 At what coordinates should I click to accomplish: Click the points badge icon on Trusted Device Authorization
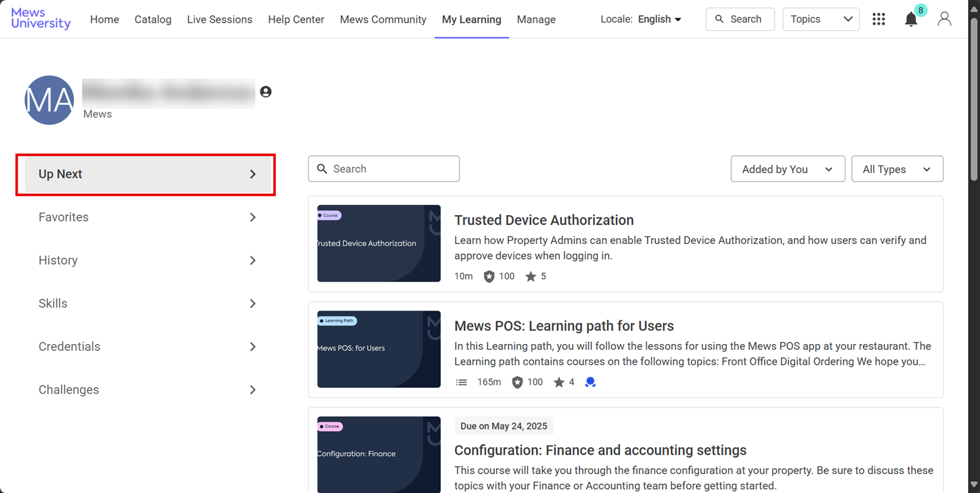(489, 276)
